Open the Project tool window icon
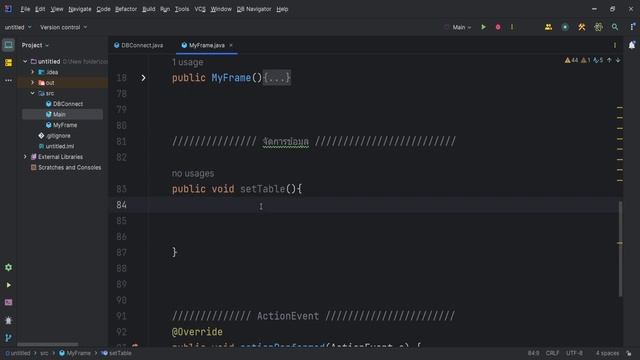Screen dimensions: 640x360 click(x=8, y=45)
